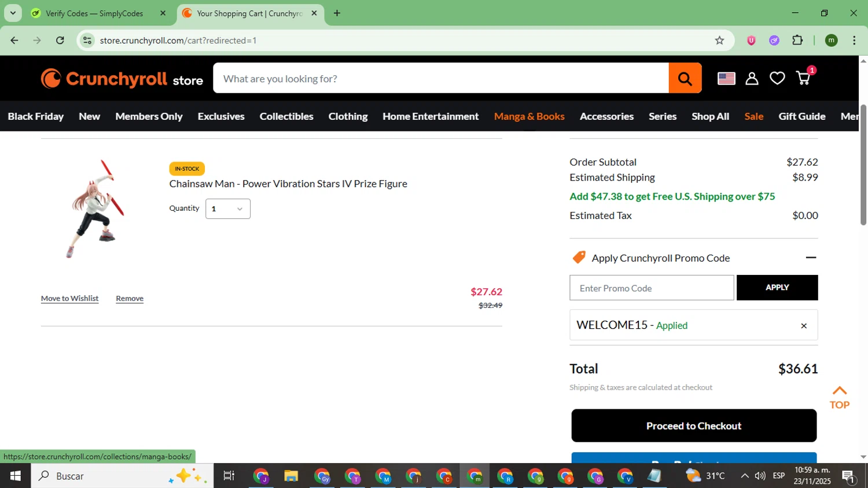Open the Chrome three-dot menu
868x488 pixels.
click(854, 40)
